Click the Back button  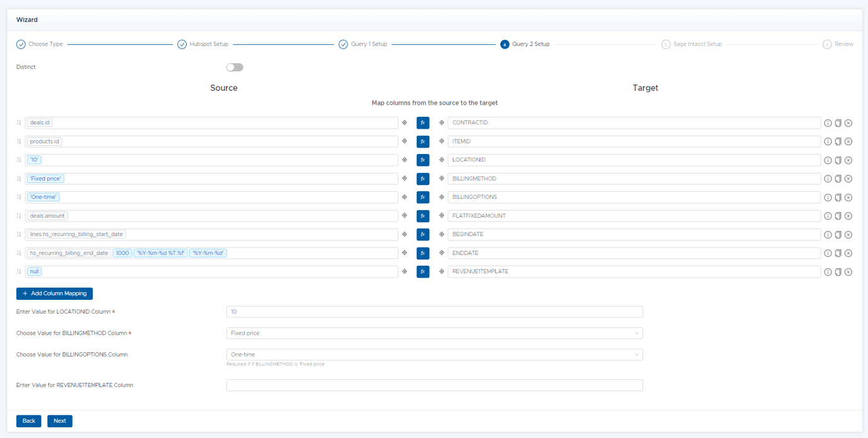29,421
